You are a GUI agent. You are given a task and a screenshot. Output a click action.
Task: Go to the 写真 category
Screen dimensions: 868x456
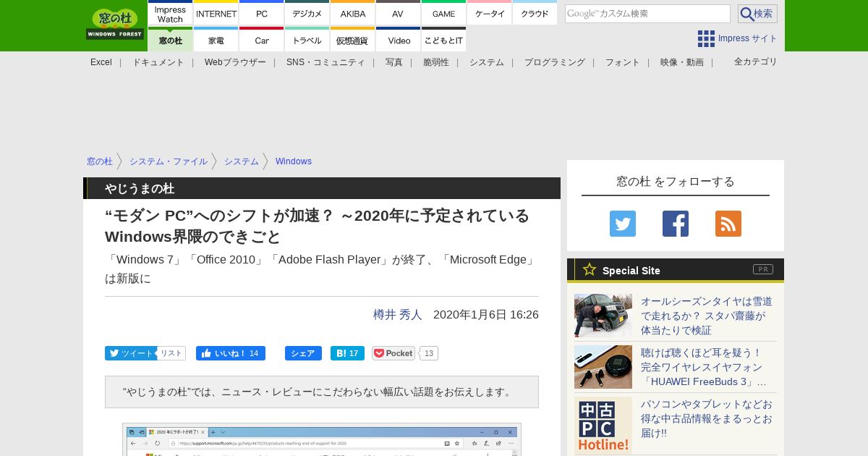coord(394,62)
